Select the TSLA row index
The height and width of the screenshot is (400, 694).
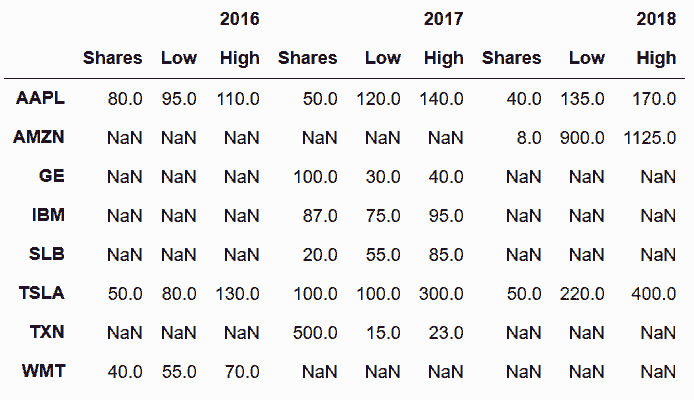point(41,294)
